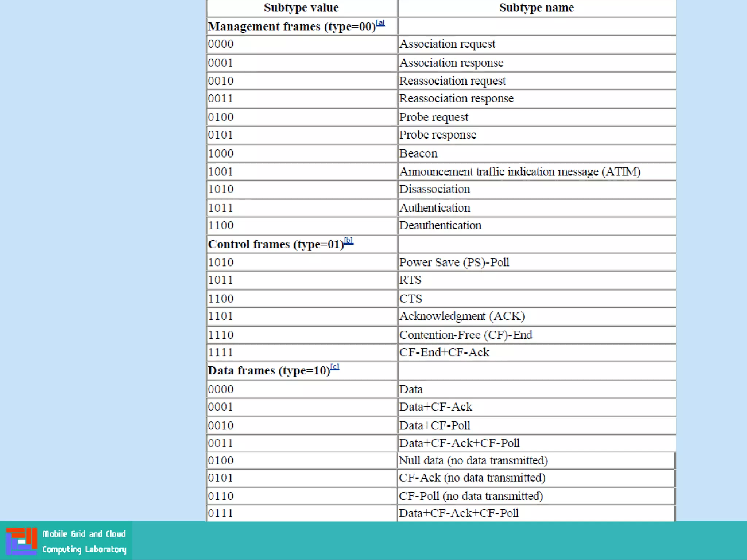Click the Subtype value column header

pos(301,8)
